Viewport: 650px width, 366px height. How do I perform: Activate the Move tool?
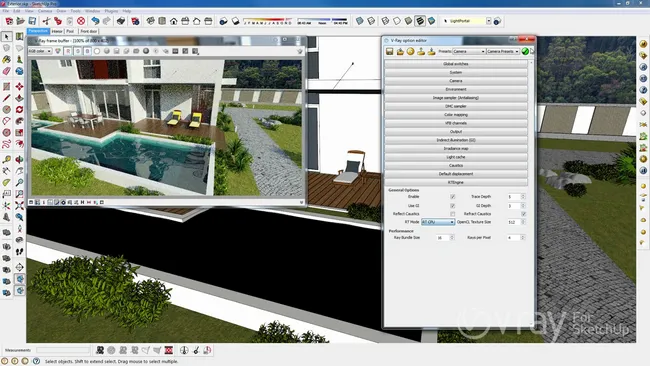(x=19, y=86)
